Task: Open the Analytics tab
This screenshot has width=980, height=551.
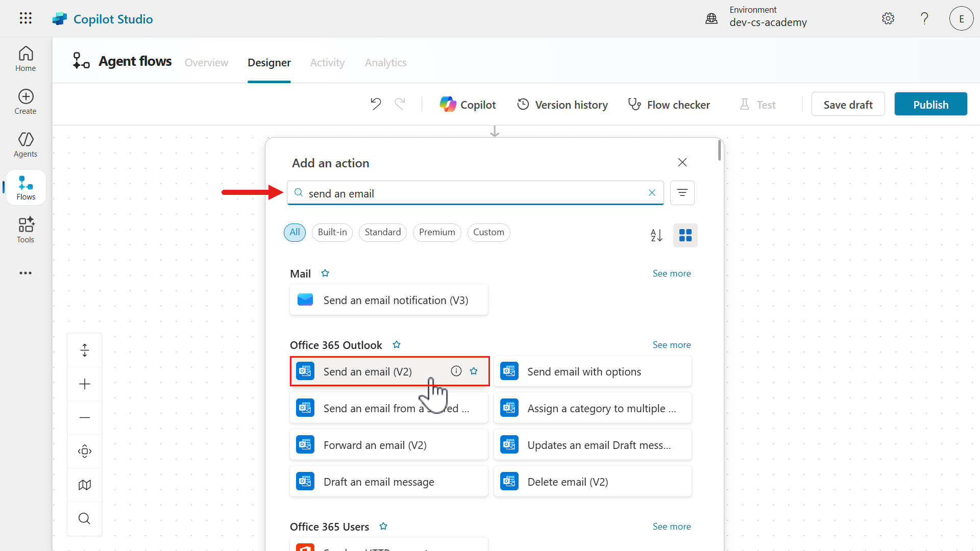Action: pos(385,62)
